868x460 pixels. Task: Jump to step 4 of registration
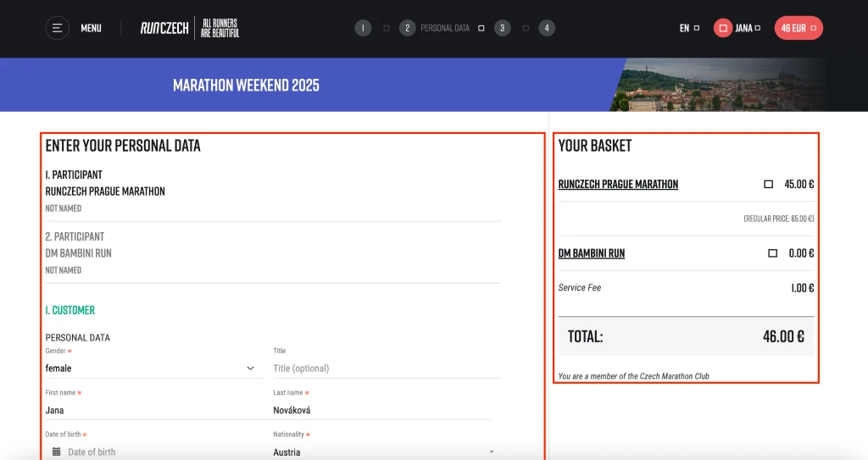547,28
